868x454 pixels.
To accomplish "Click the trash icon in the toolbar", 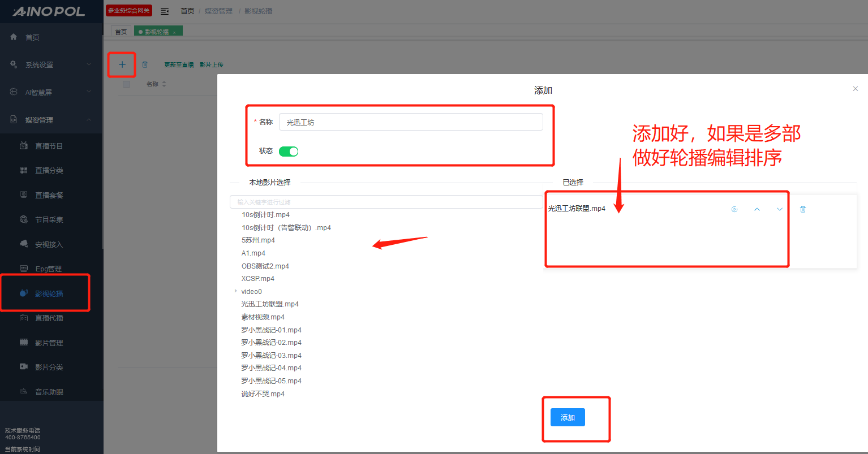I will [145, 65].
